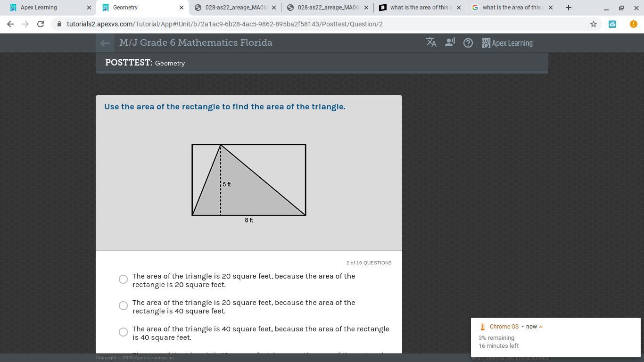Focus the address bar URL
The height and width of the screenshot is (362, 644).
[x=224, y=24]
